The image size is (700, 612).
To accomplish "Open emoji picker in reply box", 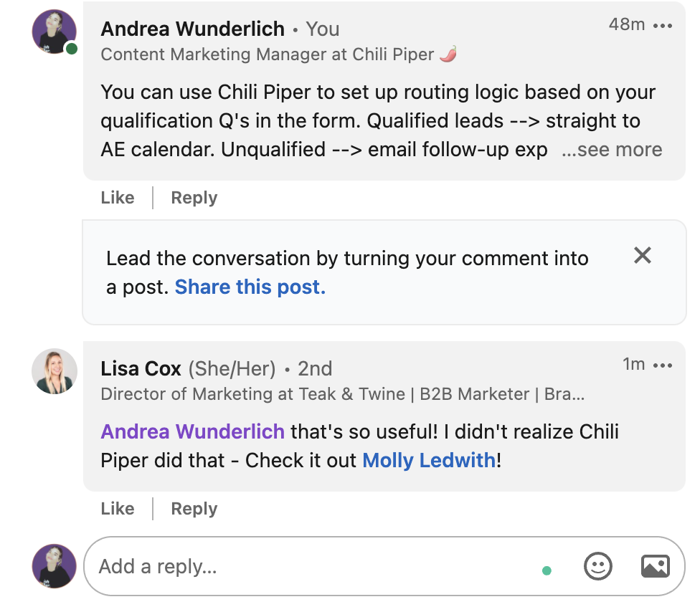I will click(597, 566).
